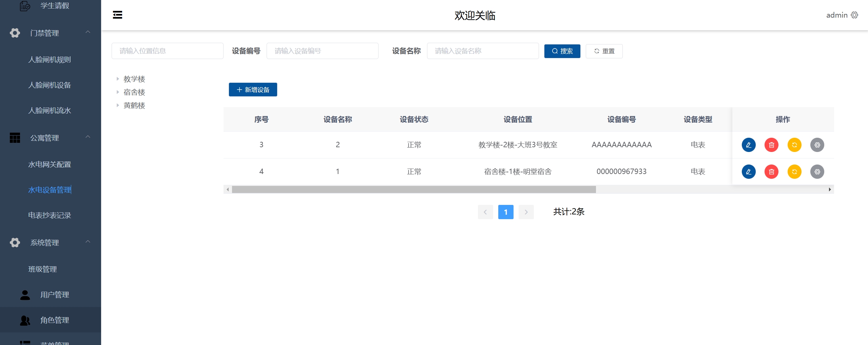
Task: Click 设备位置 column header
Action: point(518,119)
